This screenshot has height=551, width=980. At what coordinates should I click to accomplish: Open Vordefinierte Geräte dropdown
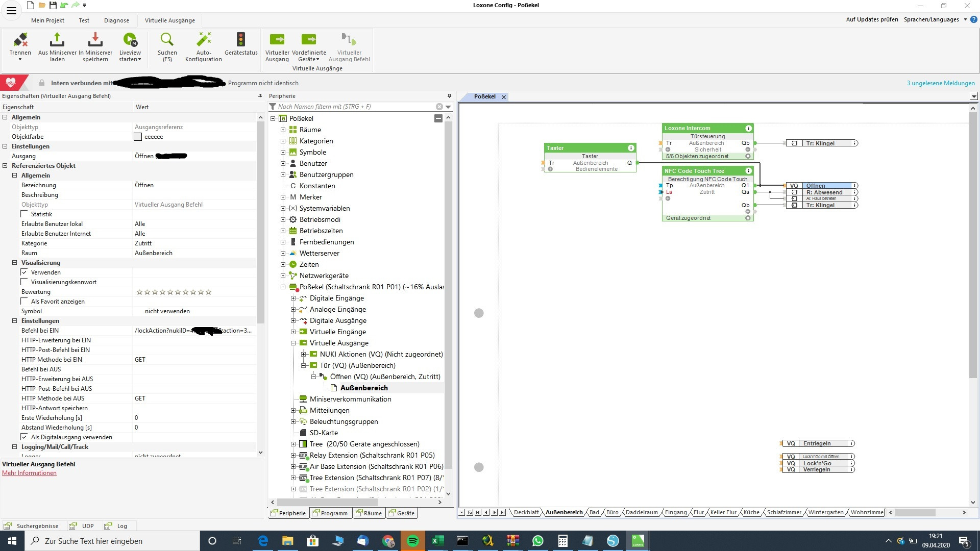tap(309, 59)
